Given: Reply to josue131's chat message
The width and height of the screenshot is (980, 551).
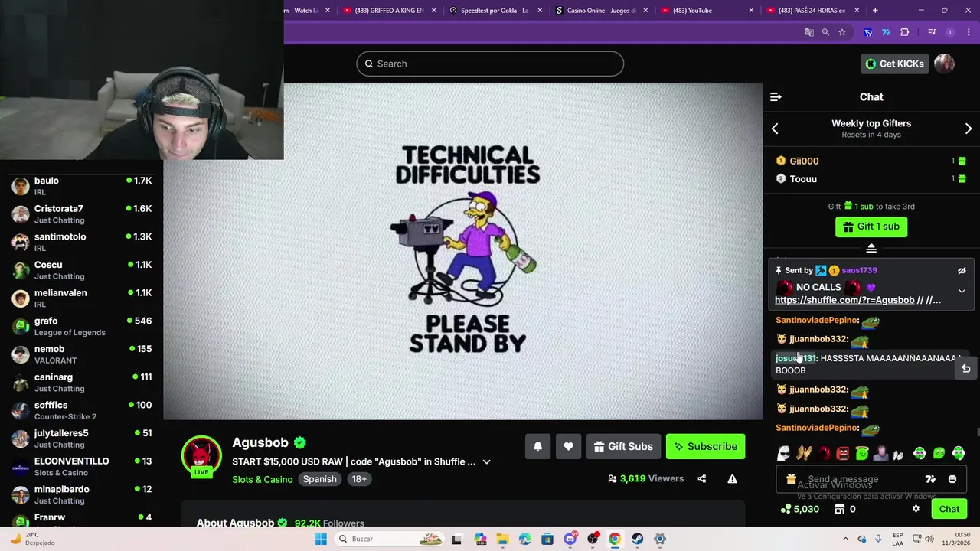Looking at the screenshot, I should point(965,368).
